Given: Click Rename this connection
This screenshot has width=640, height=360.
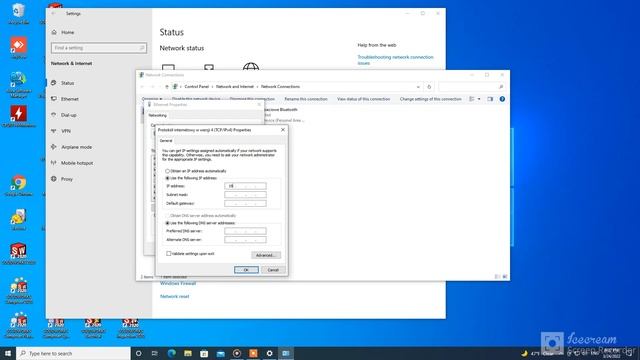Looking at the screenshot, I should point(306,99).
